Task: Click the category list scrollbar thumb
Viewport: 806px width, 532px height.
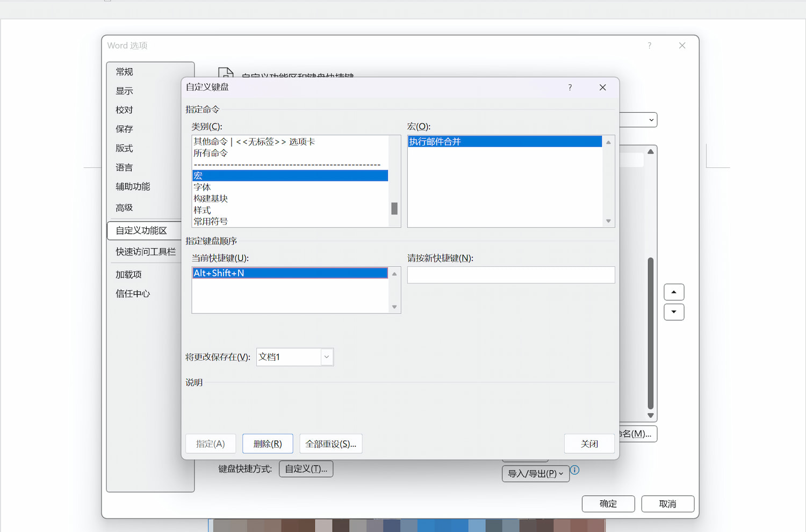Action: tap(394, 208)
